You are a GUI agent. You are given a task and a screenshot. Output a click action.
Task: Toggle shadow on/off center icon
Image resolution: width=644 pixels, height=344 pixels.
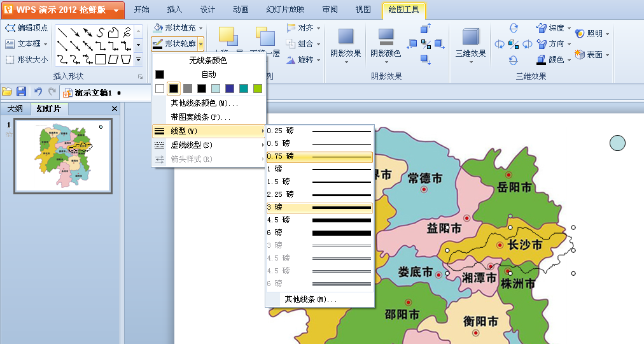click(x=426, y=44)
